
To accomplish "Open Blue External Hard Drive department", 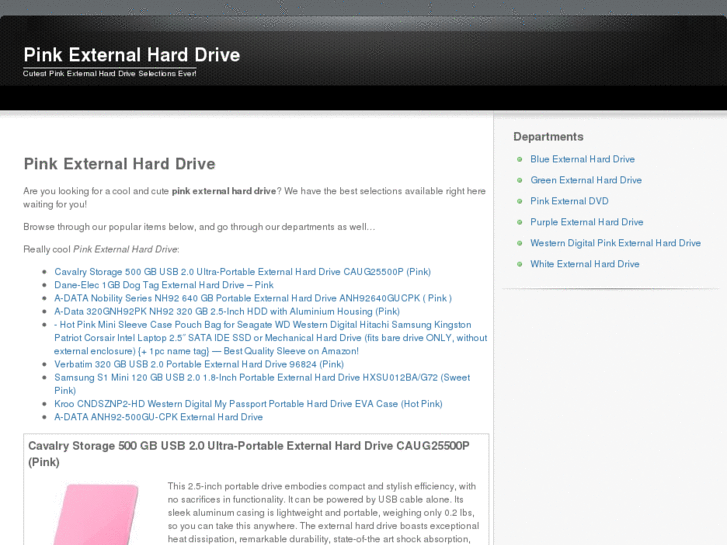I will pos(582,159).
